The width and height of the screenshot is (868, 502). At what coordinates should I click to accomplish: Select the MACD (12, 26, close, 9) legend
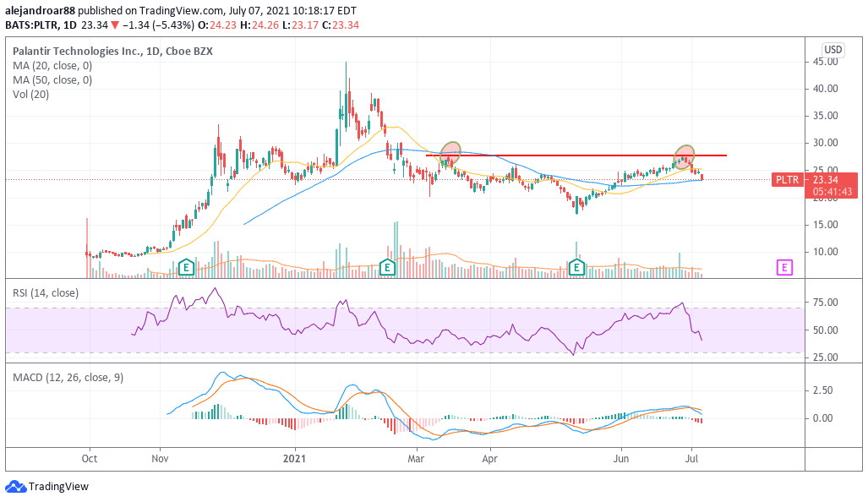coord(68,378)
